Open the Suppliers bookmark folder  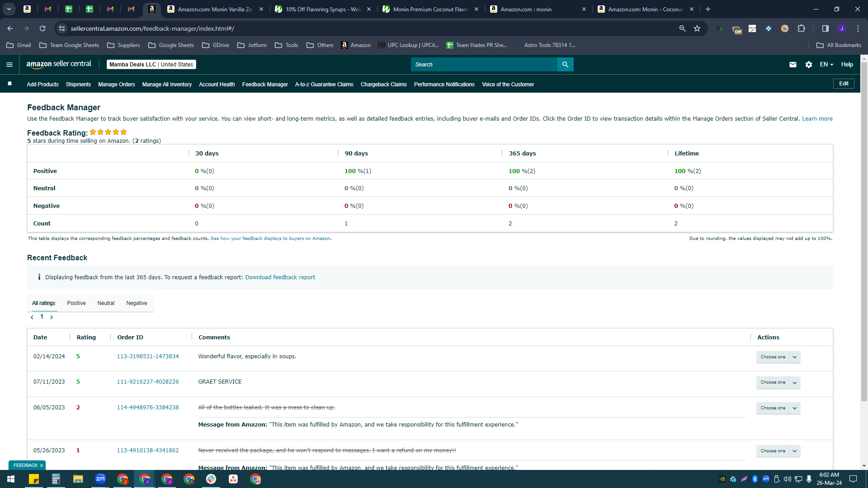123,45
